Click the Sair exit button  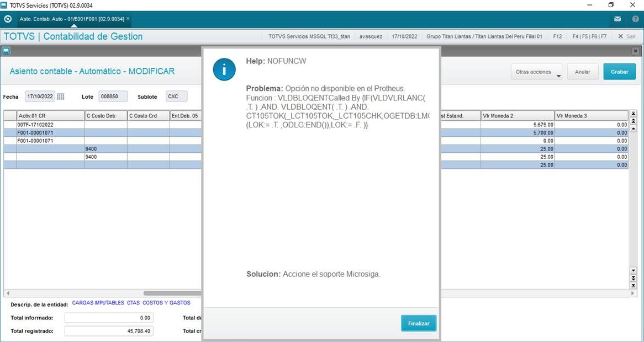pos(627,36)
